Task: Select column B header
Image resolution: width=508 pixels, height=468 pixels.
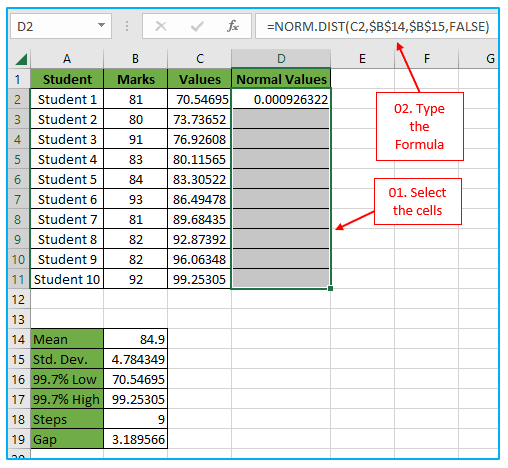Action: [135, 59]
